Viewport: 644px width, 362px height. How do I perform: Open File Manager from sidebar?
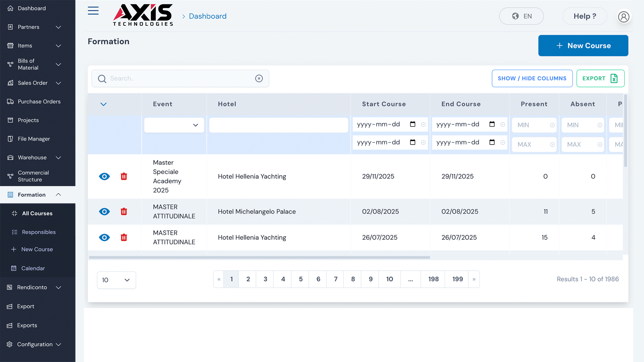pyautogui.click(x=34, y=139)
